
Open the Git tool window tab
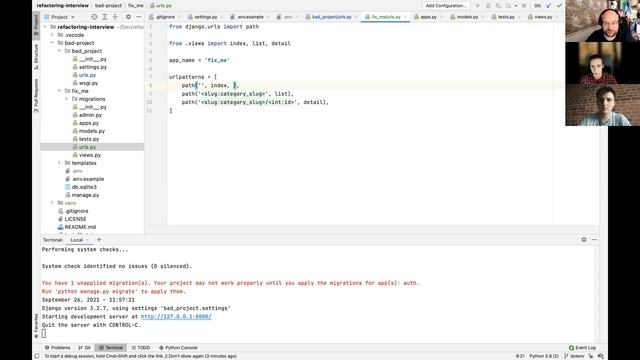coord(84,348)
